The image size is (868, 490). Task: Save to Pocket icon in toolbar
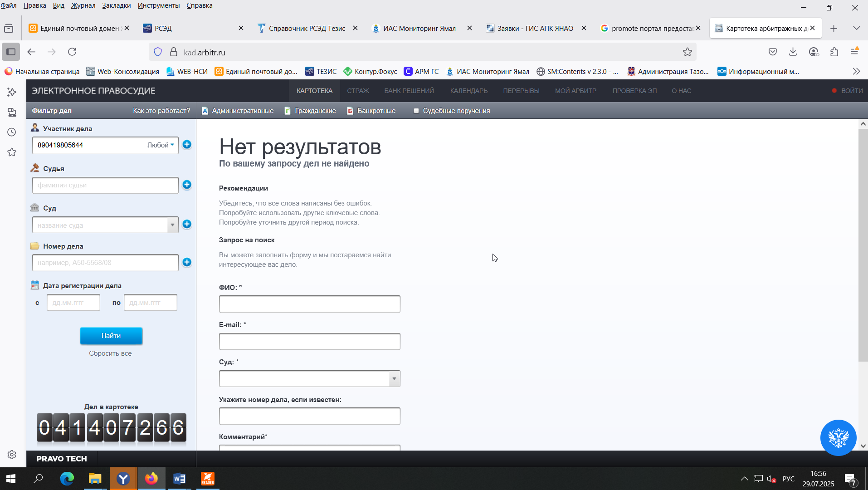(773, 52)
